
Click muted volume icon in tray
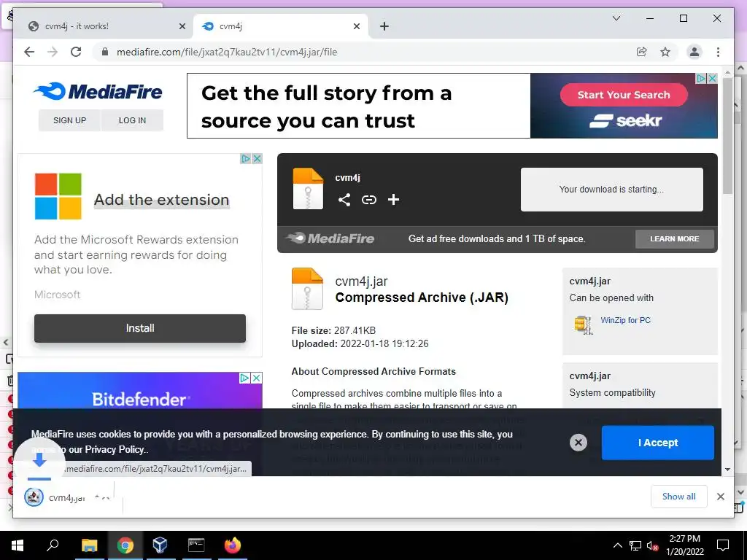point(652,545)
